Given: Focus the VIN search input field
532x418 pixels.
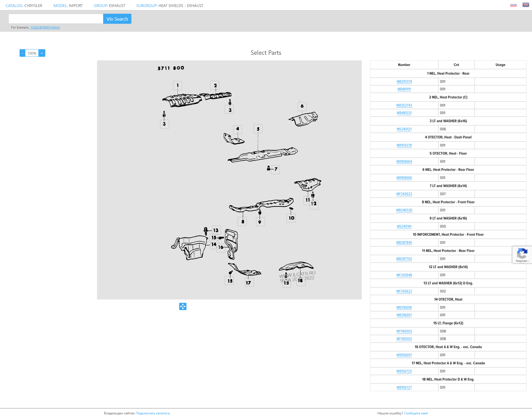Looking at the screenshot, I should (56, 19).
